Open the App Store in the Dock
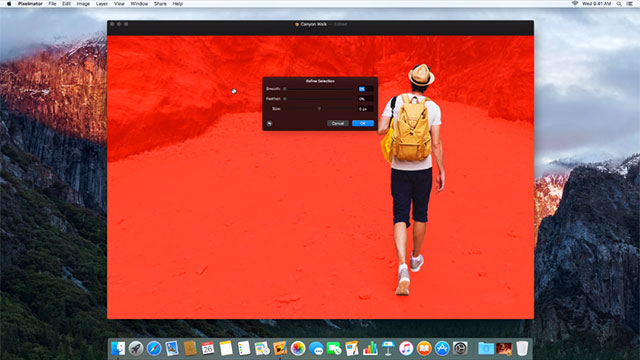 442,349
